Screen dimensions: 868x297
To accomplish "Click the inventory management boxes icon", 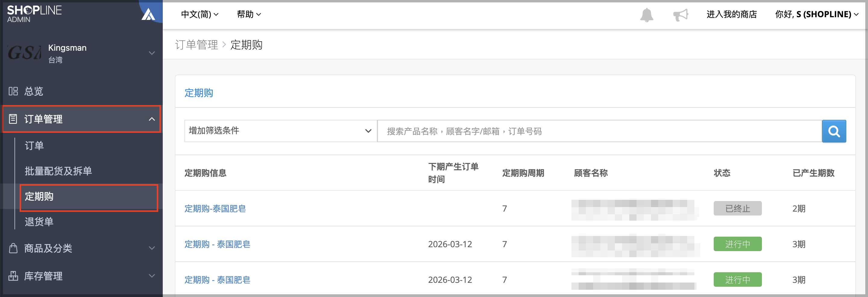I will click(x=13, y=276).
